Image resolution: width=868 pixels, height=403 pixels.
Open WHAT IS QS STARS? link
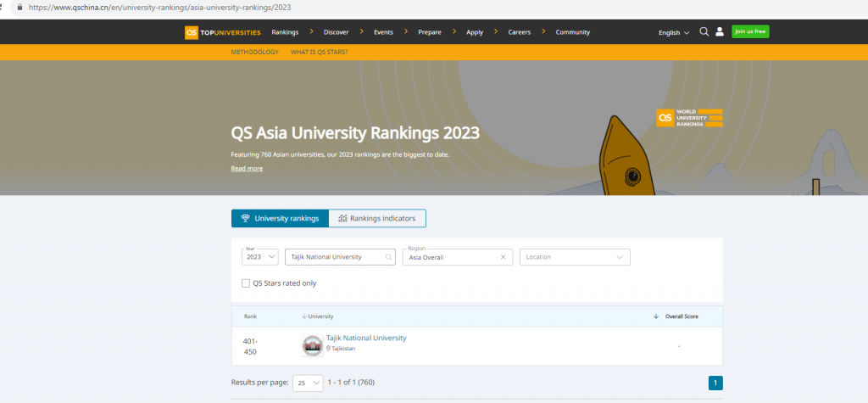[320, 52]
